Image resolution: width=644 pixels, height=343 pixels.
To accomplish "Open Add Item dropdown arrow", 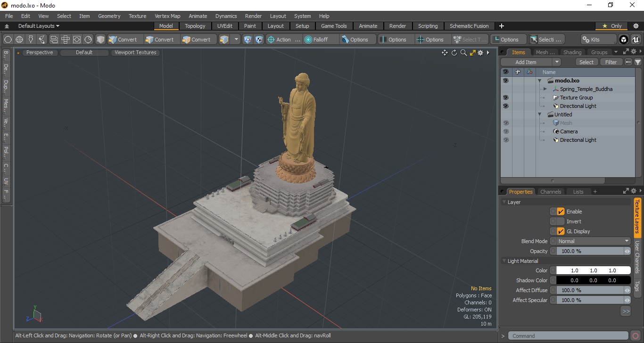I will pos(557,62).
